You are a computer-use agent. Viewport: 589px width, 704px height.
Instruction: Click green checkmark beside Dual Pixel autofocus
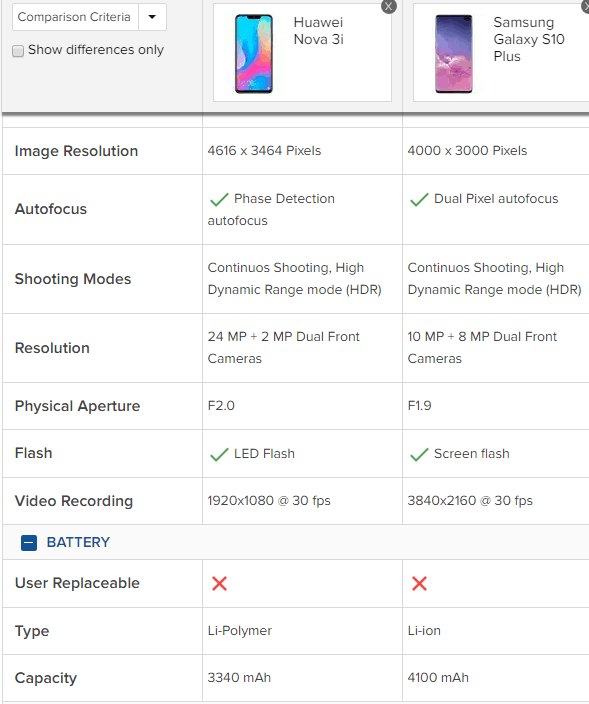click(419, 199)
